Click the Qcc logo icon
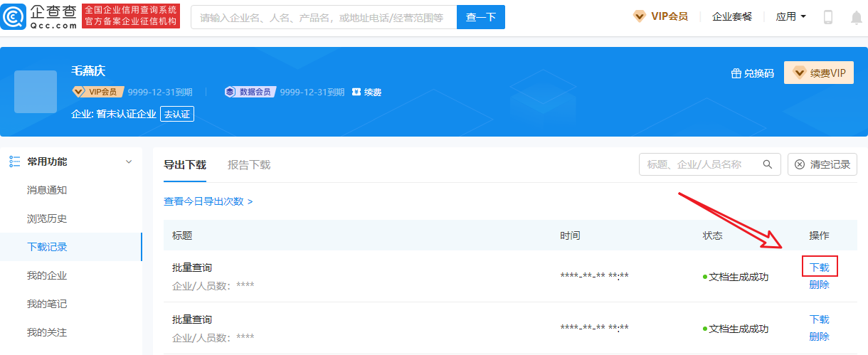Image resolution: width=868 pixels, height=355 pixels. [14, 17]
